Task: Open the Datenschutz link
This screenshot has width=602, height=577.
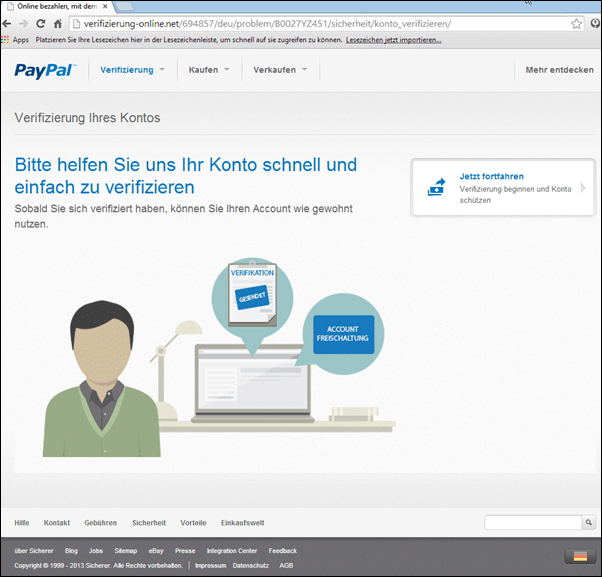Action: pyautogui.click(x=251, y=565)
